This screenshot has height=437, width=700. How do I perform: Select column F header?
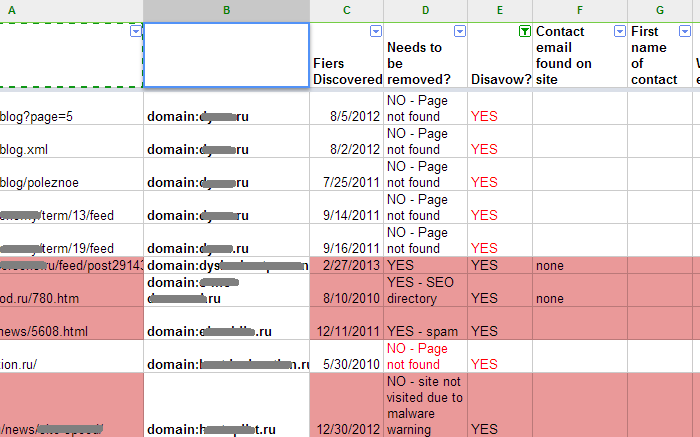click(579, 10)
